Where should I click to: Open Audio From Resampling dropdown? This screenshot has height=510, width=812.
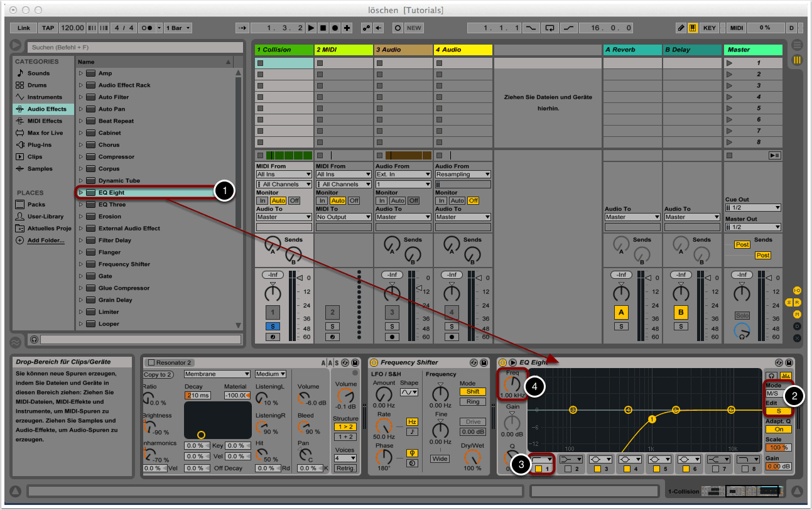(x=463, y=174)
